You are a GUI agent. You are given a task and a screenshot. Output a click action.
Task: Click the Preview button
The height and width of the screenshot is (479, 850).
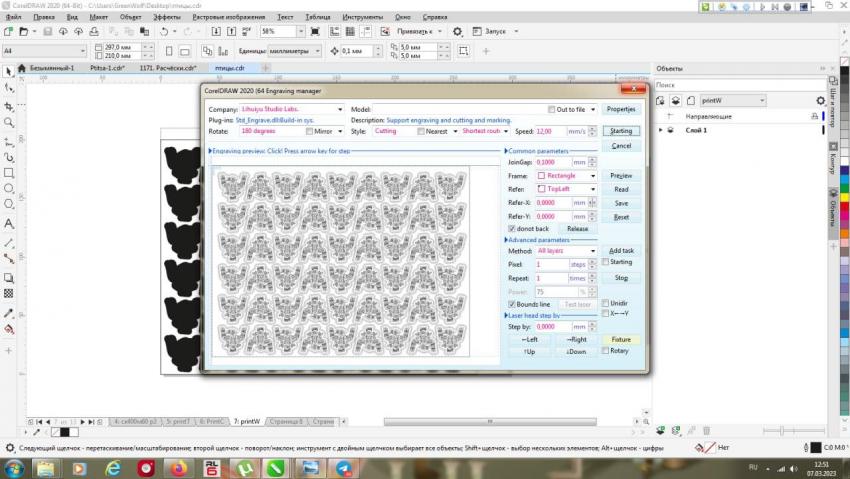point(621,176)
